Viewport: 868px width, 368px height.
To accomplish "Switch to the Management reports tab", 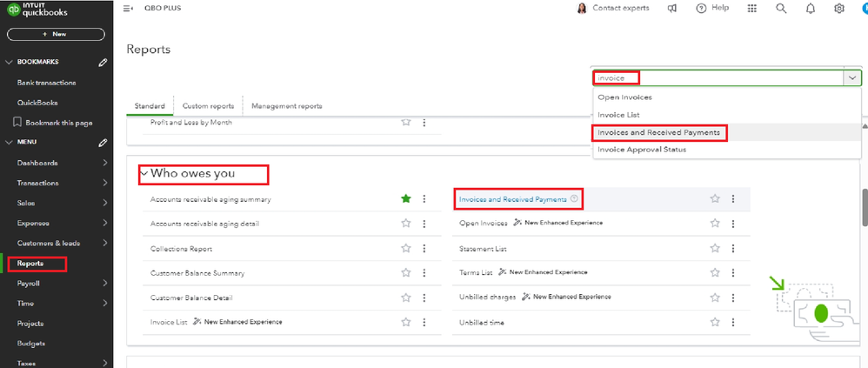I will [286, 106].
